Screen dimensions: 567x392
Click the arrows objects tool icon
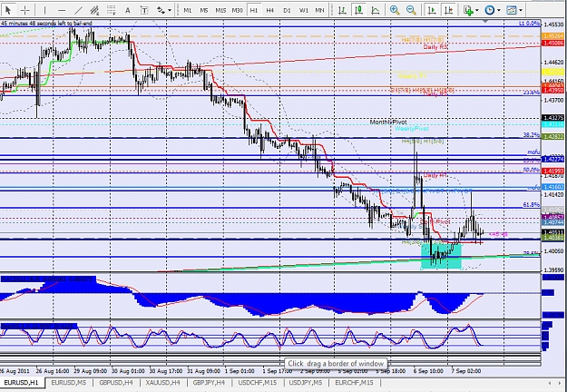[x=161, y=10]
